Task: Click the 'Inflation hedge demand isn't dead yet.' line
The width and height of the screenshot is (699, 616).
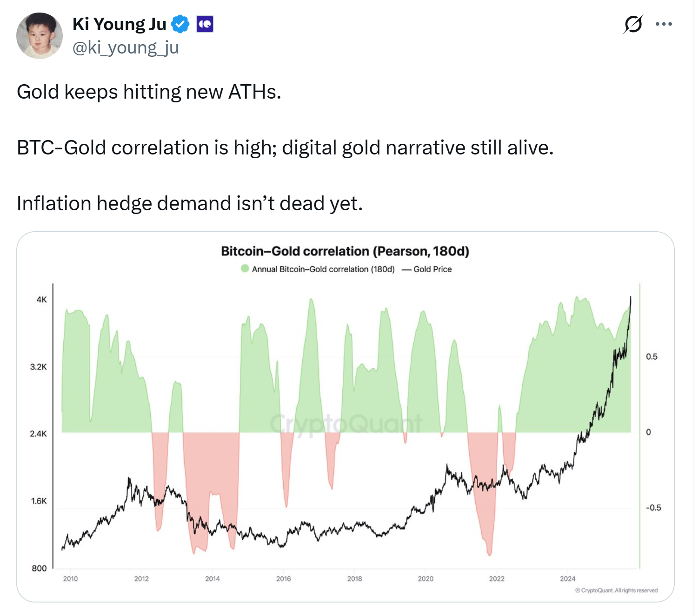Action: point(190,204)
